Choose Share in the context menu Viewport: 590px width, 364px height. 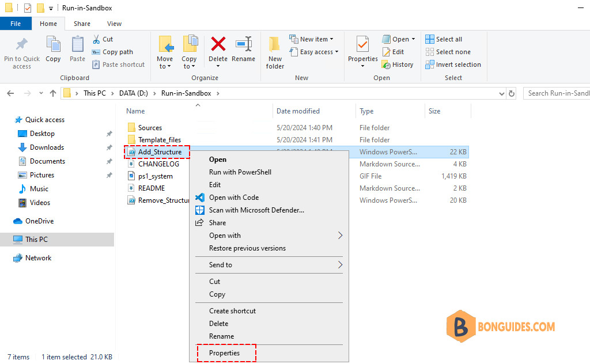pyautogui.click(x=217, y=223)
